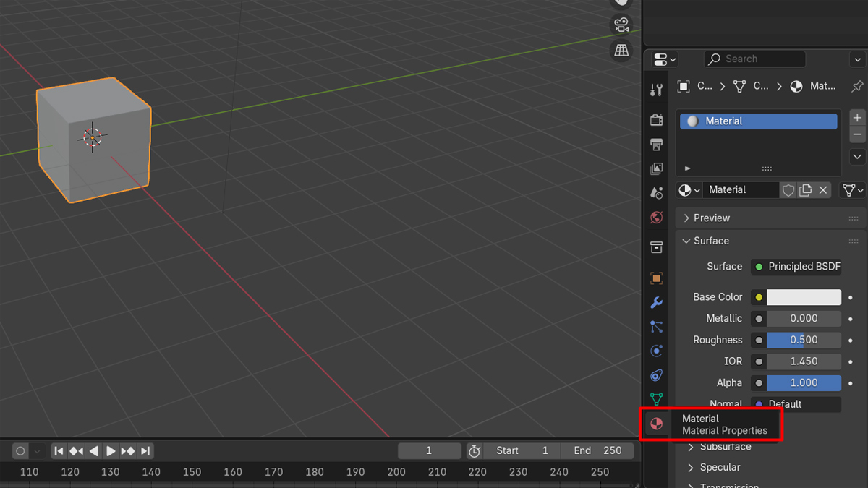Open the World properties tab

tap(657, 217)
